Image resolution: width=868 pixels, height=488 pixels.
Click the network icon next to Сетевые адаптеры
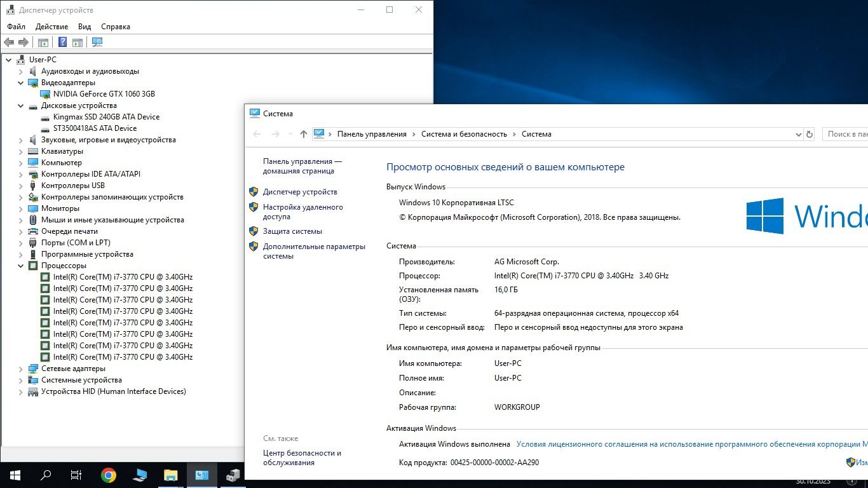(33, 369)
